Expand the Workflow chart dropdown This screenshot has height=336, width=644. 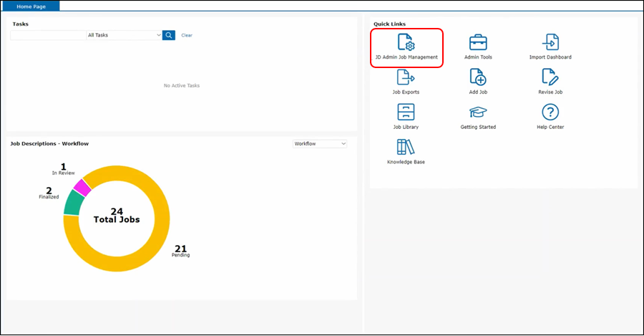[320, 144]
